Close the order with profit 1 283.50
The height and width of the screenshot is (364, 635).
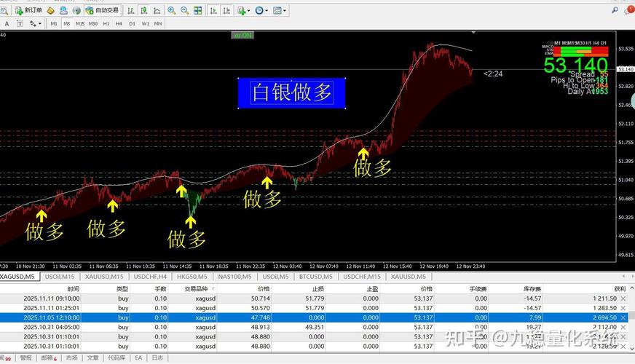(623, 308)
